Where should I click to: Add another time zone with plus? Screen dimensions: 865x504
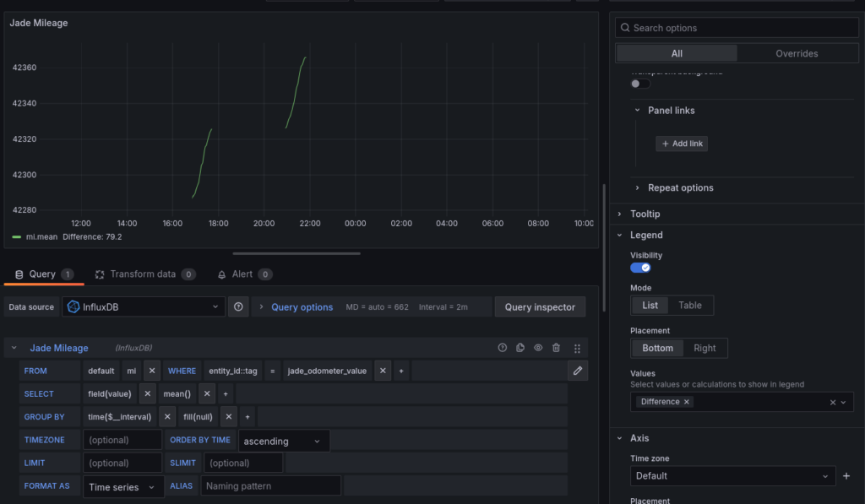[846, 476]
